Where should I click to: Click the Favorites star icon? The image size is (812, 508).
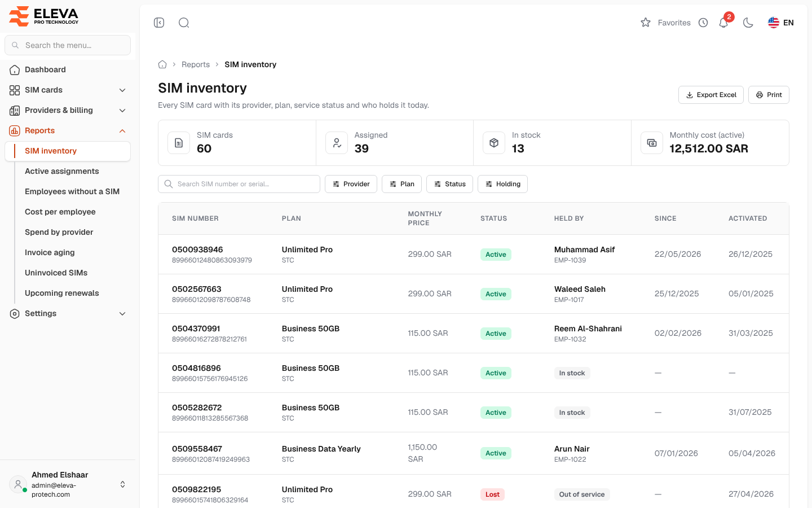(x=646, y=23)
